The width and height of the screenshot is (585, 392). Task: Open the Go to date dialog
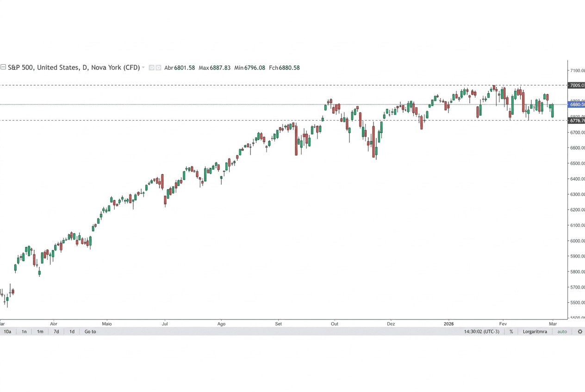90,331
